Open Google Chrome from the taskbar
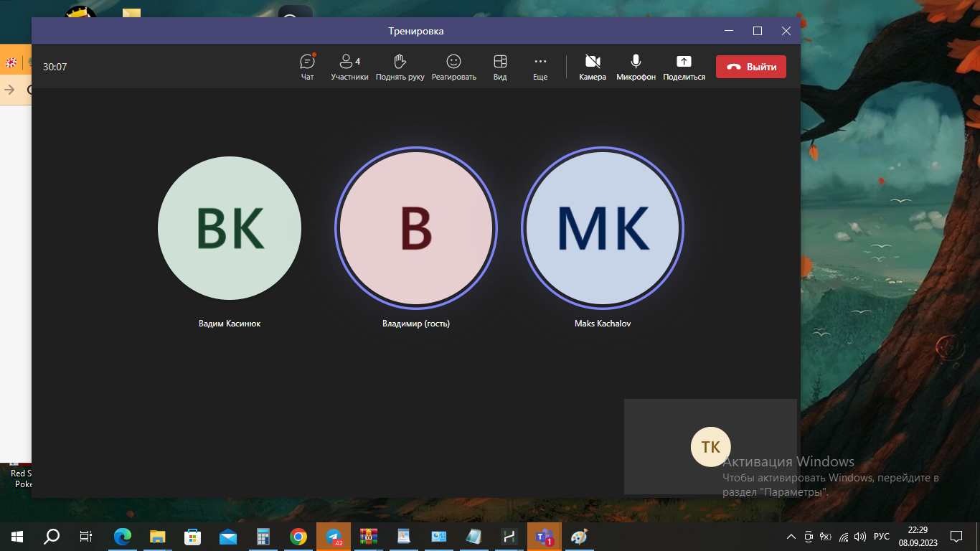 click(x=298, y=536)
